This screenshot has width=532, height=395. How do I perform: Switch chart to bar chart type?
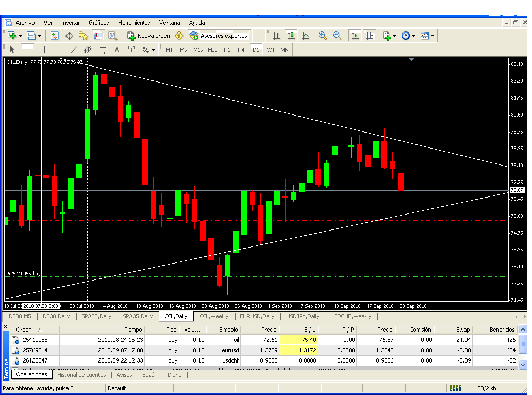click(276, 36)
